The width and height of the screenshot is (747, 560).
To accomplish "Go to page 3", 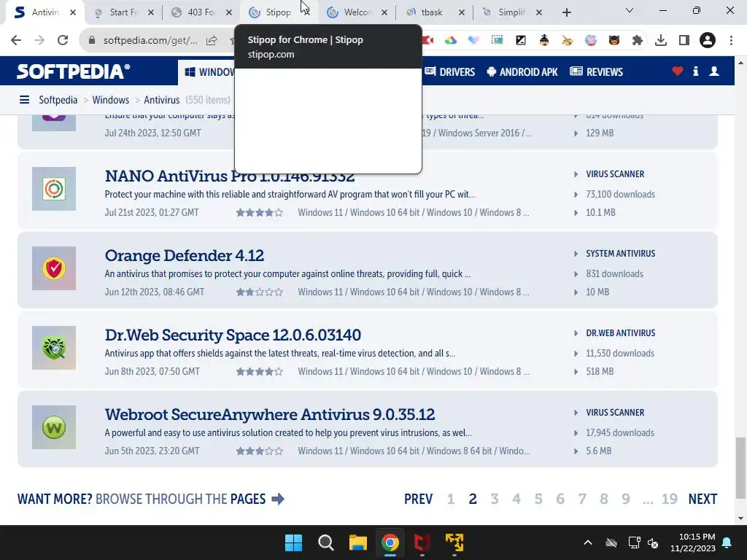I will 495,499.
